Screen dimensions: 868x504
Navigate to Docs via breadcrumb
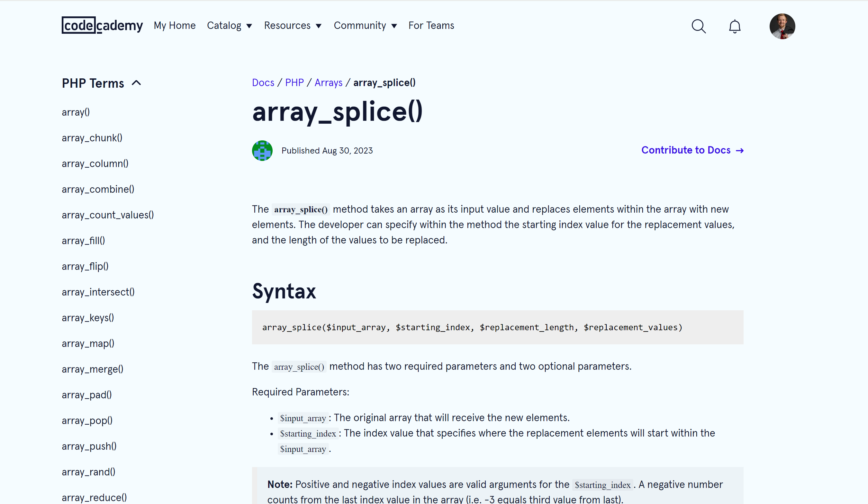[263, 82]
